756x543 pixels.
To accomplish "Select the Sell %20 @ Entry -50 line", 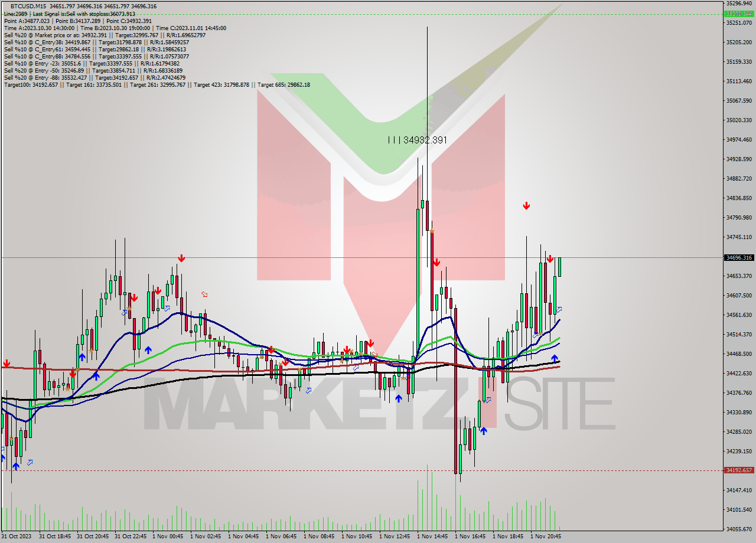I will pyautogui.click(x=93, y=70).
